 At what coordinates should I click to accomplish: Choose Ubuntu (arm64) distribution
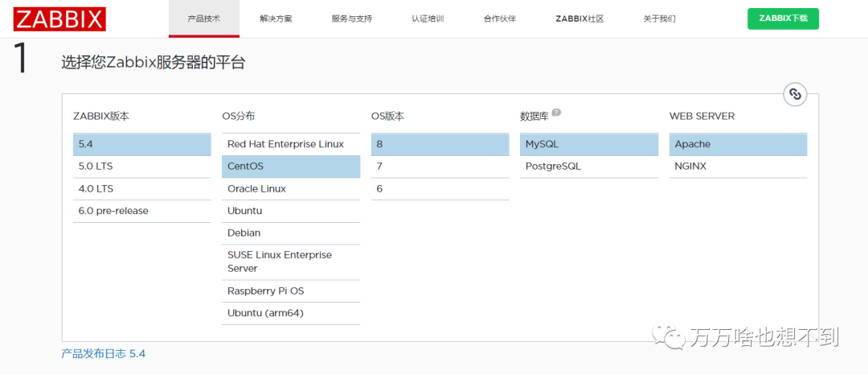click(x=291, y=313)
